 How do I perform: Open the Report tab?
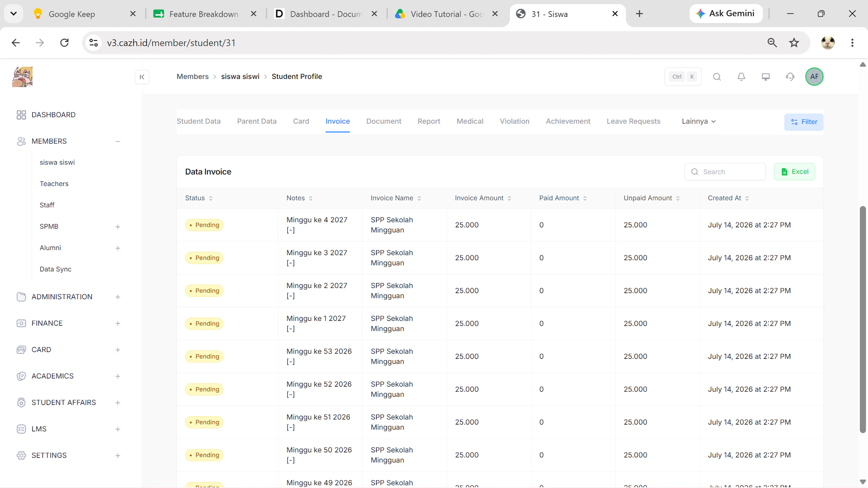coord(429,121)
